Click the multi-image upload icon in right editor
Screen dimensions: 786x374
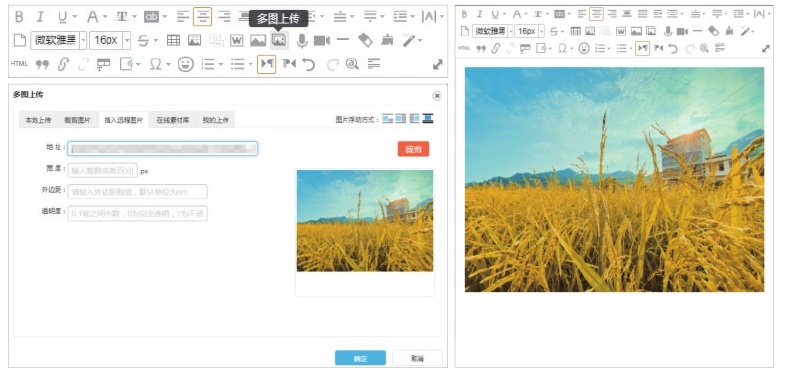(651, 31)
